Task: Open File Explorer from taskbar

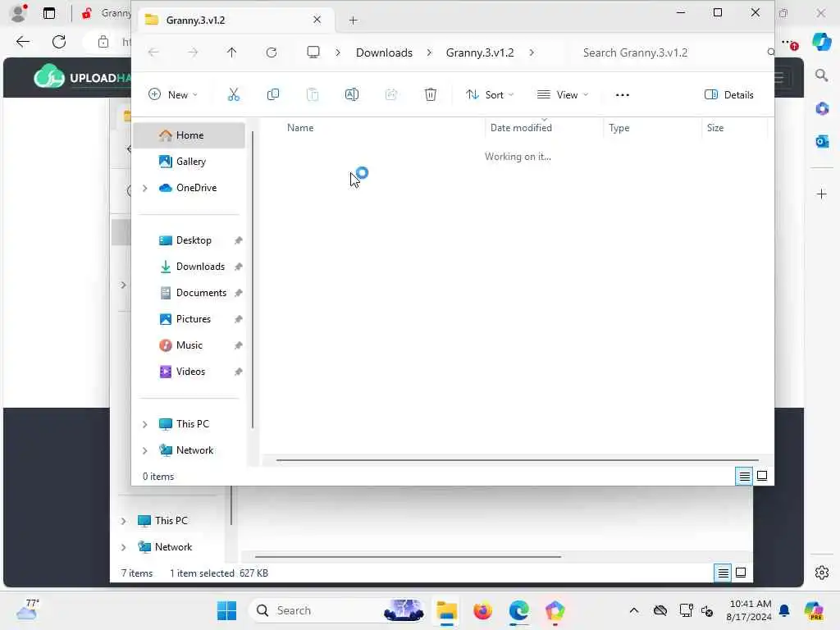Action: click(x=446, y=610)
